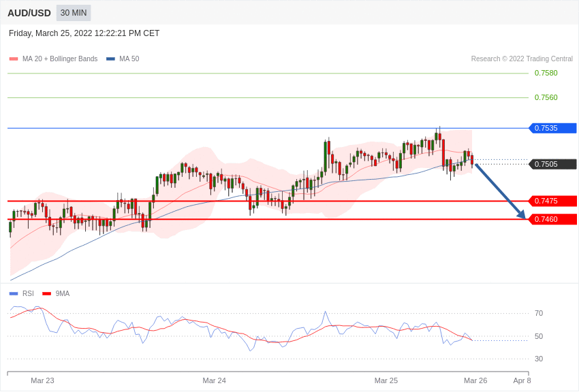Click the RSI legend swatch
Viewport: 579px width, 392px height.
tap(14, 294)
